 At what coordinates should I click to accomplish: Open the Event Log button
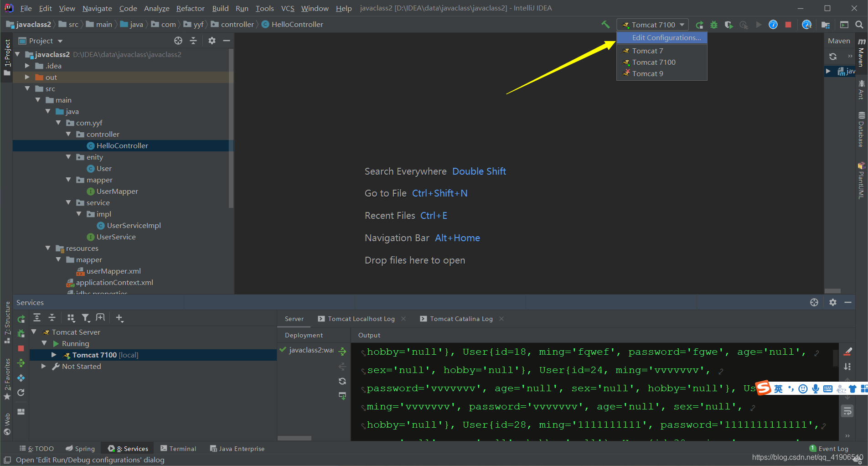829,449
